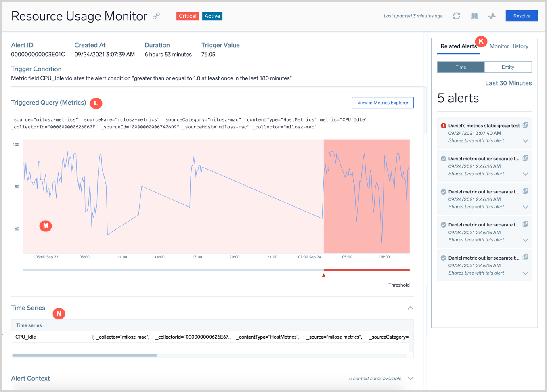Refresh the alert page
The width and height of the screenshot is (547, 392).
(x=456, y=16)
